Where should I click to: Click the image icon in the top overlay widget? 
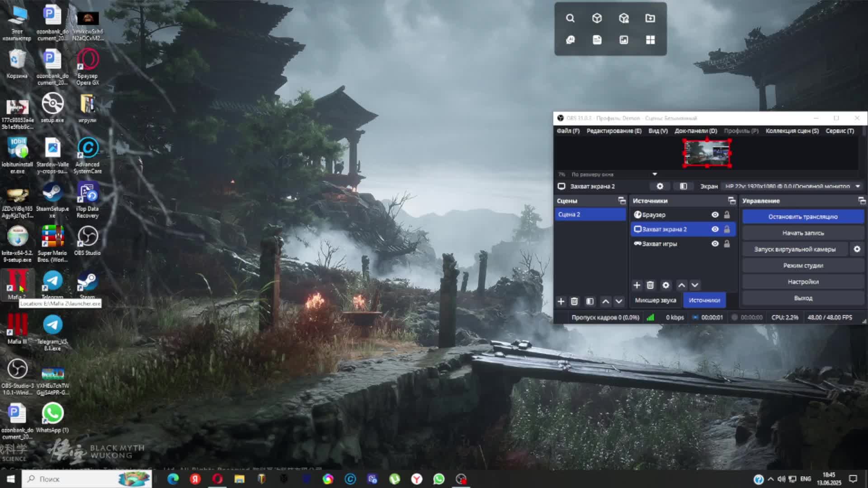point(623,40)
